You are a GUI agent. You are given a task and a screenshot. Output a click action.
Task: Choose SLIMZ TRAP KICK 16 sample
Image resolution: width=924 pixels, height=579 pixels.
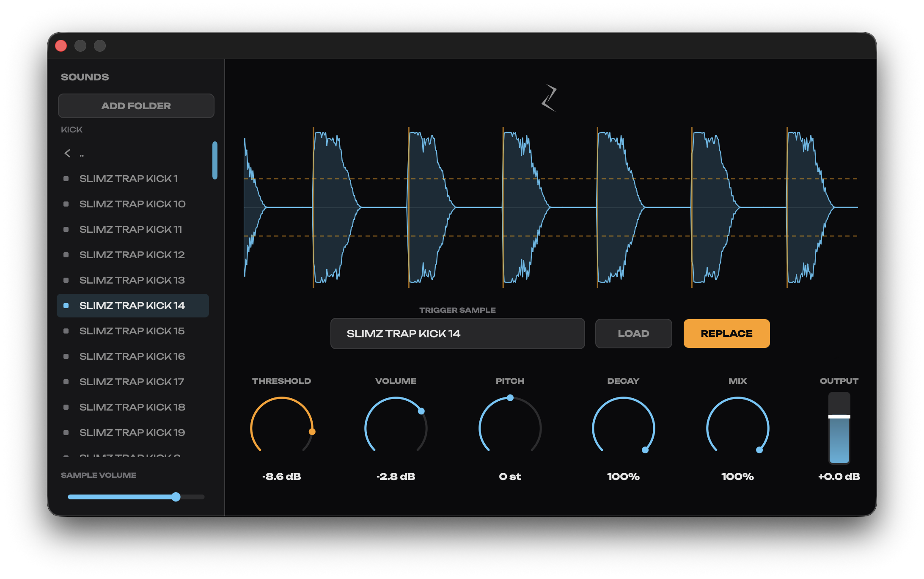[133, 356]
